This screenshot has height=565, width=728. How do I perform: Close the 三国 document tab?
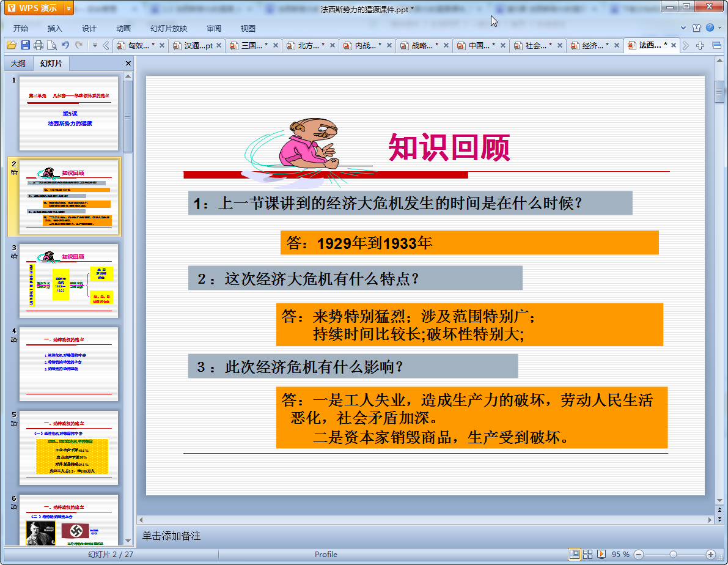pyautogui.click(x=276, y=45)
